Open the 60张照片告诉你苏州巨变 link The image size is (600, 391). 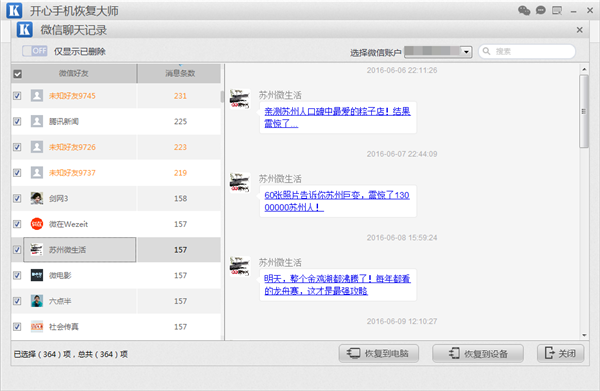tap(337, 201)
